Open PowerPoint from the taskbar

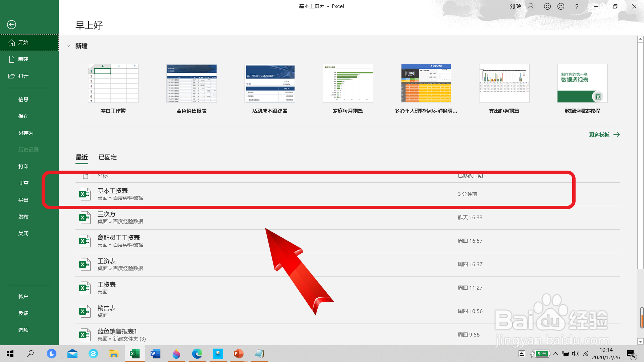(238, 354)
